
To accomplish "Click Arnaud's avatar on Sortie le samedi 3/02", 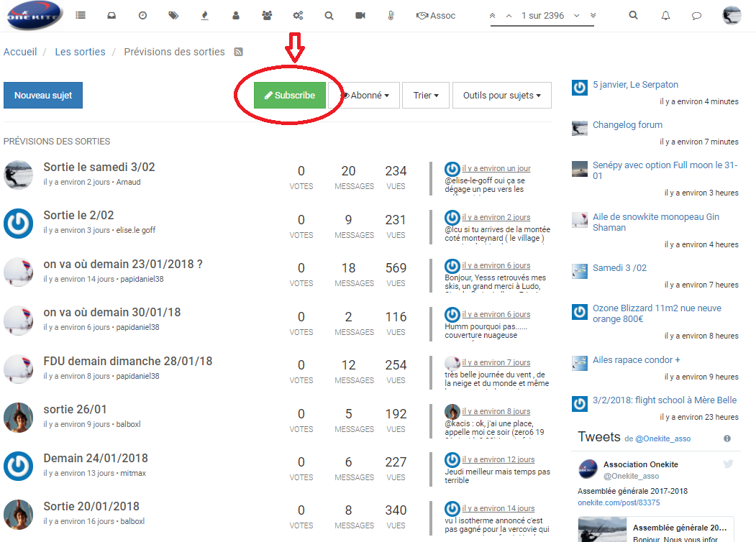I will pos(18,175).
